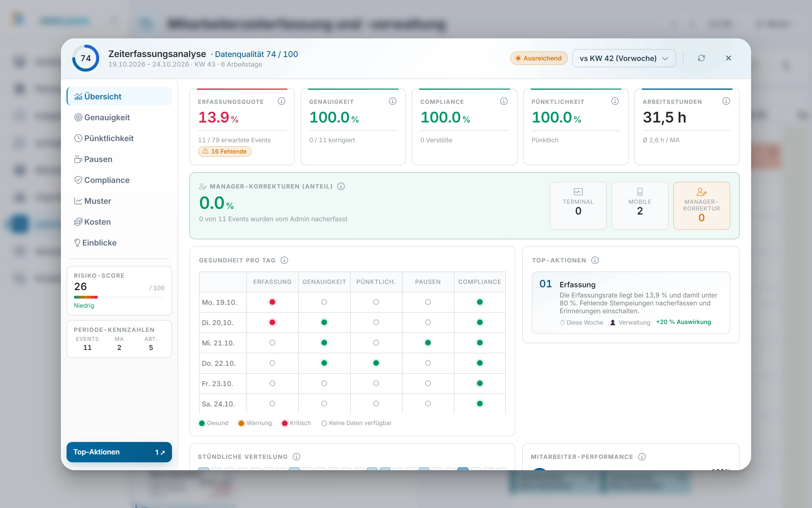
Task: Click 'Datenqualität 74 / 100' in header
Action: [x=256, y=54]
